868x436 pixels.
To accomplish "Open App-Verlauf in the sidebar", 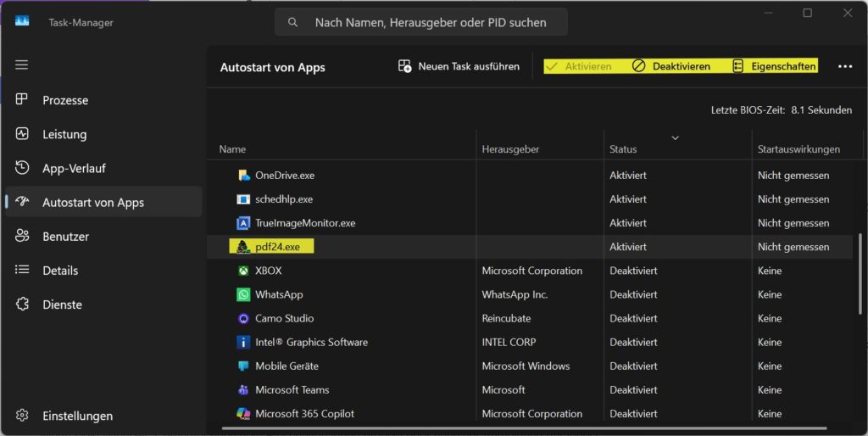I will tap(104, 169).
